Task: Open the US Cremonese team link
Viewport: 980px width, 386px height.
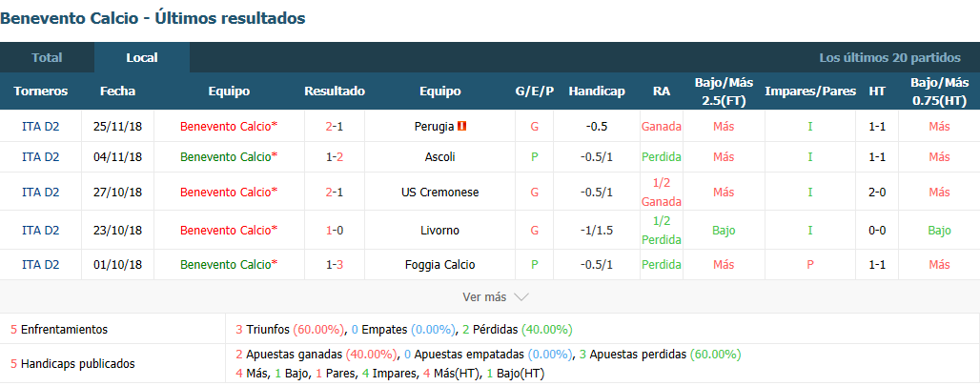Action: point(440,193)
